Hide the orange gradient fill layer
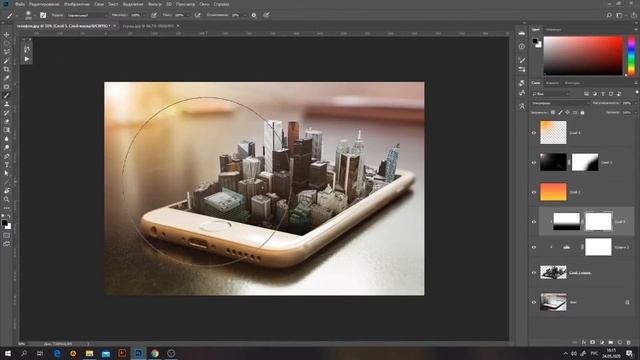 (534, 192)
